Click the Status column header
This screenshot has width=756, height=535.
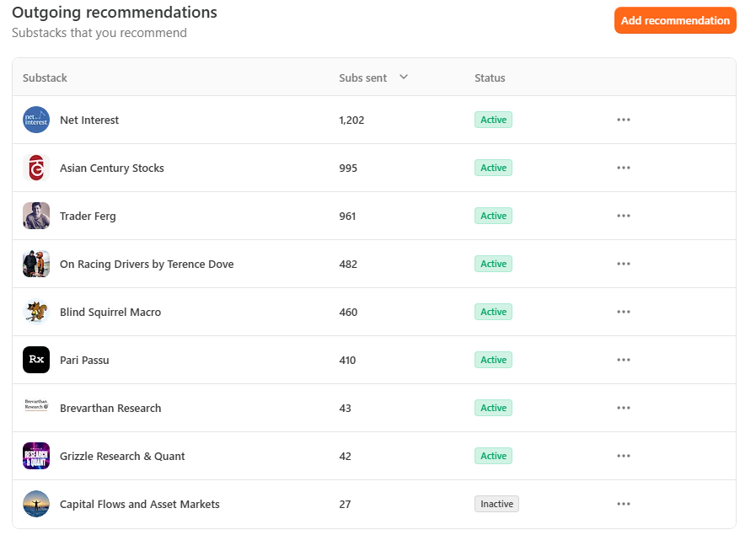click(490, 78)
